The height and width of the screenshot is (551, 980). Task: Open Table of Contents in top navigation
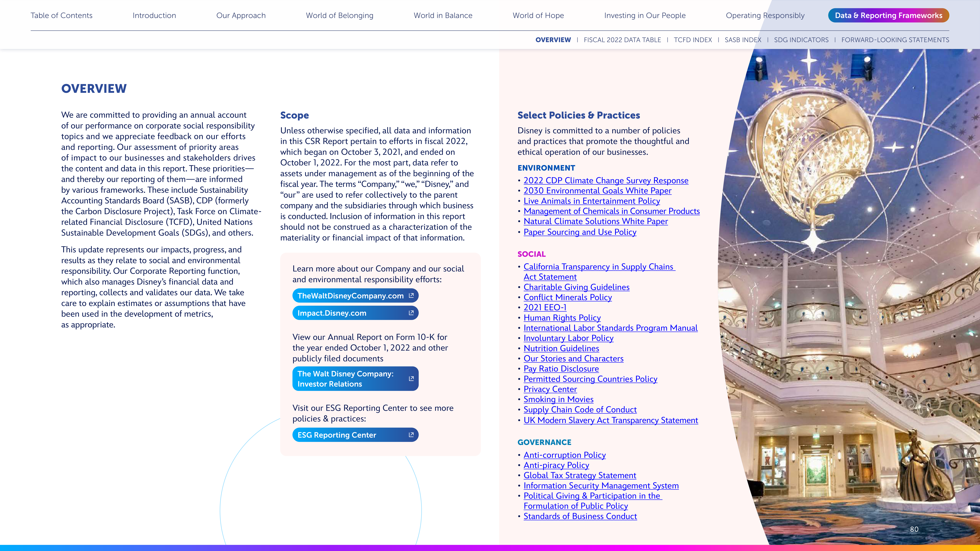click(62, 16)
